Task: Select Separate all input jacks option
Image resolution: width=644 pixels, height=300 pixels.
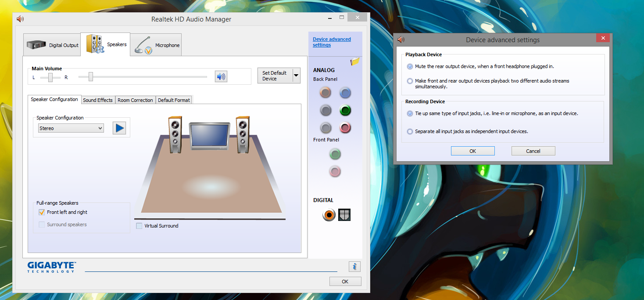Action: [x=410, y=131]
